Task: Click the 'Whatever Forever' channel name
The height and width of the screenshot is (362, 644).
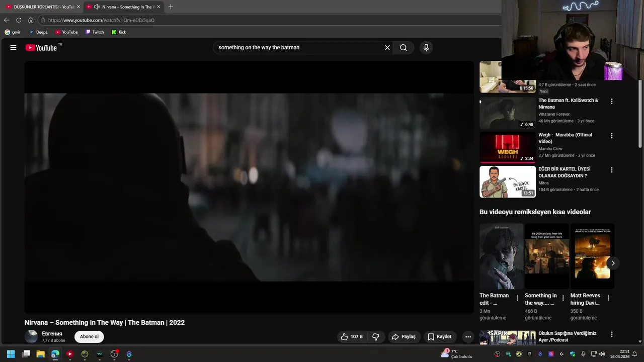Action: [x=554, y=114]
